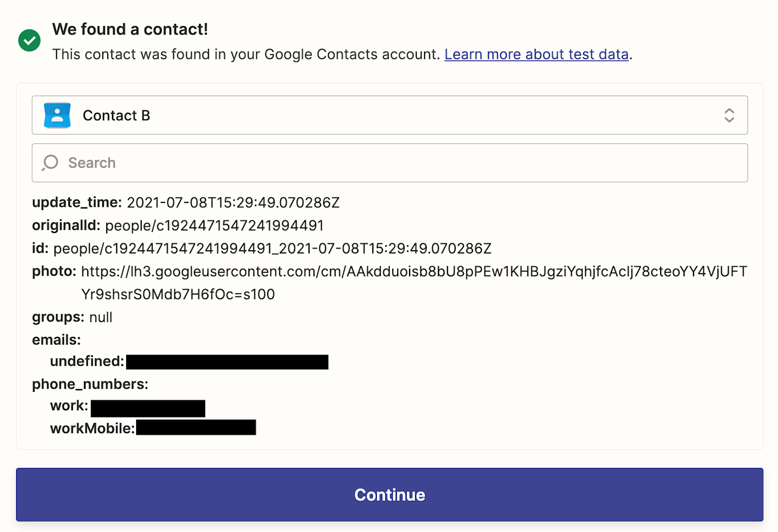
Task: Click the green success checkmark icon
Action: (29, 41)
